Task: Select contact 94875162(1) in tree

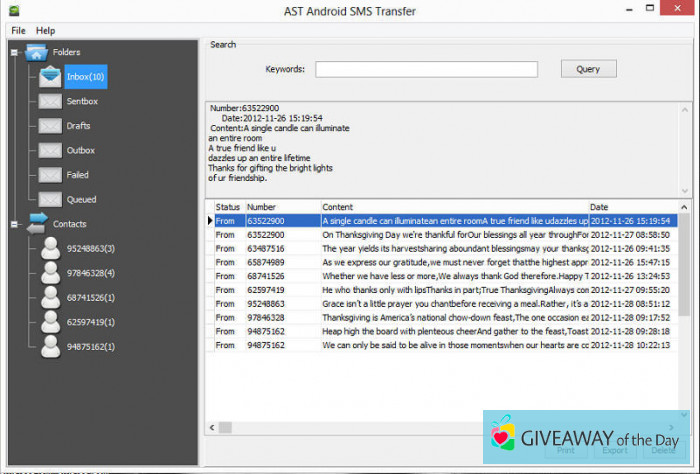Action: click(91, 347)
